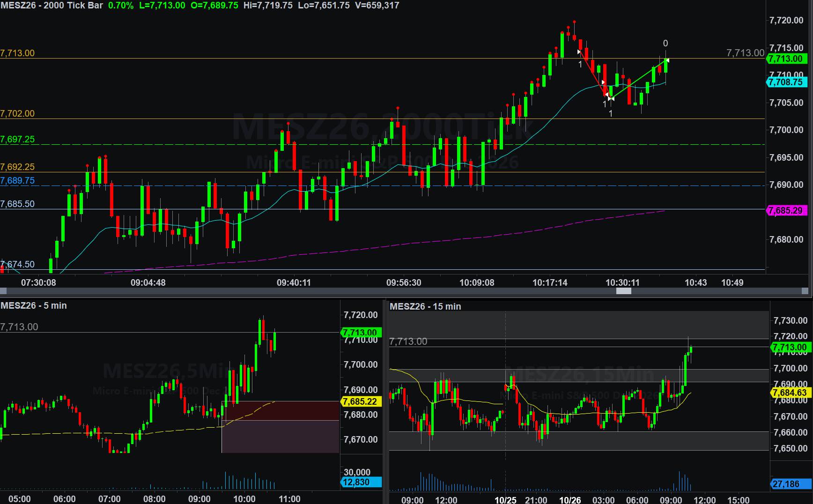Click the horizontal scrollbar thumb under tick chart
This screenshot has height=504, width=813.
click(623, 291)
